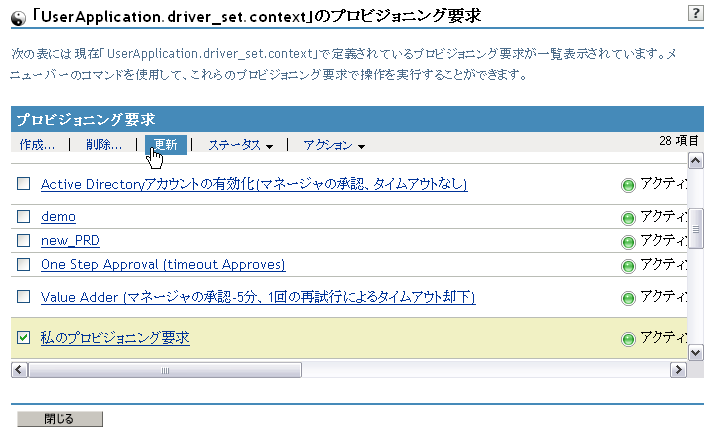Click the green status icon for new_PRD

click(x=628, y=241)
